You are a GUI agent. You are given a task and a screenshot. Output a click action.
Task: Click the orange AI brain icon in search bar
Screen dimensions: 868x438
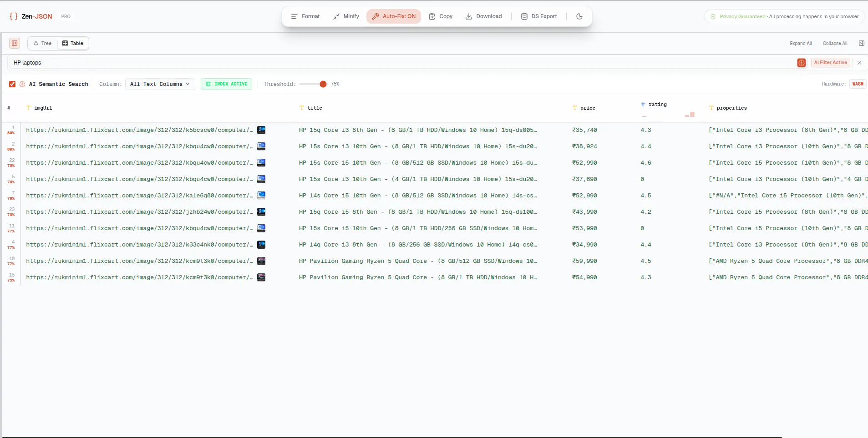[x=802, y=63]
